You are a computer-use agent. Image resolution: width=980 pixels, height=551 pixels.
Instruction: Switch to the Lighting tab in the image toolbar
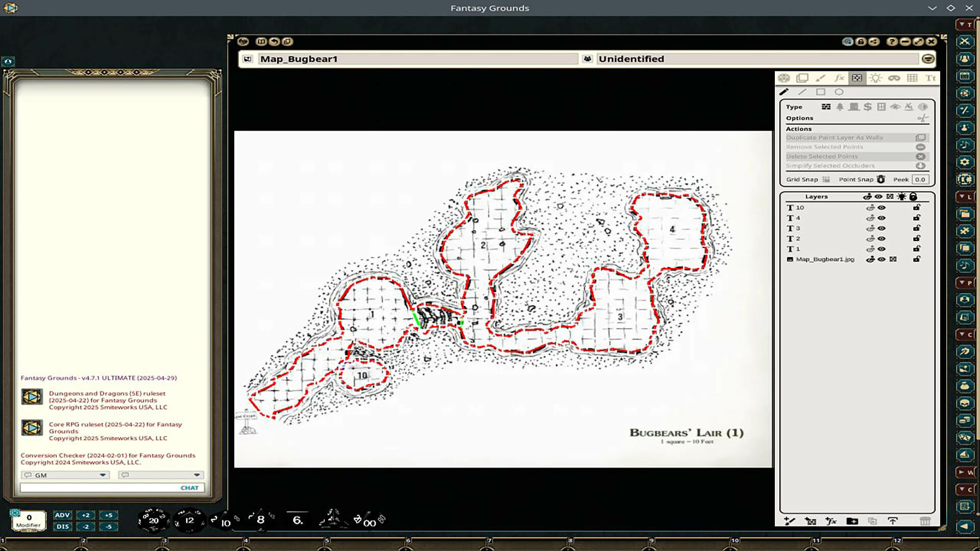(x=876, y=78)
